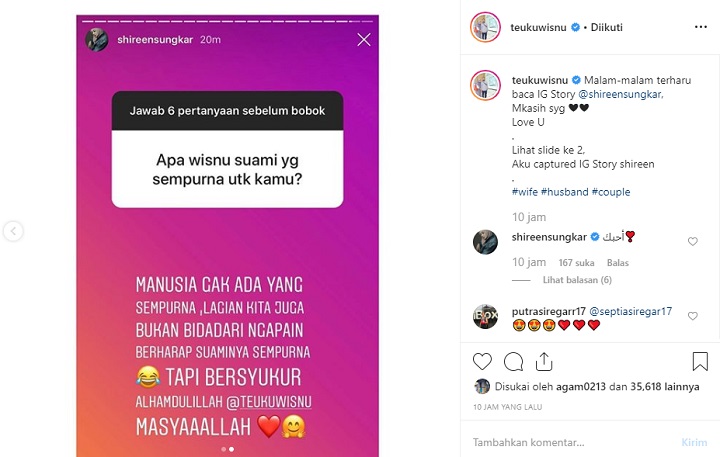Like shireensungkar's comment heart
720x457 pixels.
692,242
